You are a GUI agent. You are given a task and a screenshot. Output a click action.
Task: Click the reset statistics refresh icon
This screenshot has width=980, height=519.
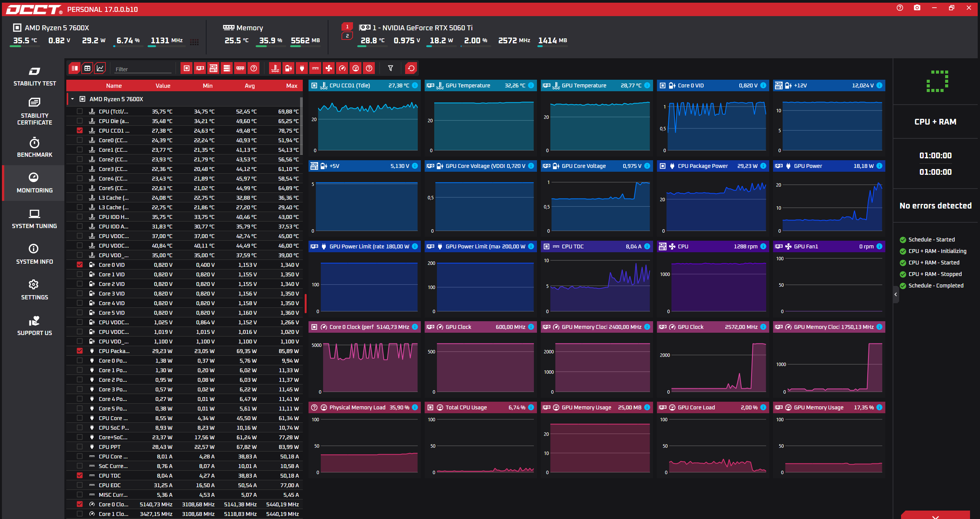(x=411, y=68)
